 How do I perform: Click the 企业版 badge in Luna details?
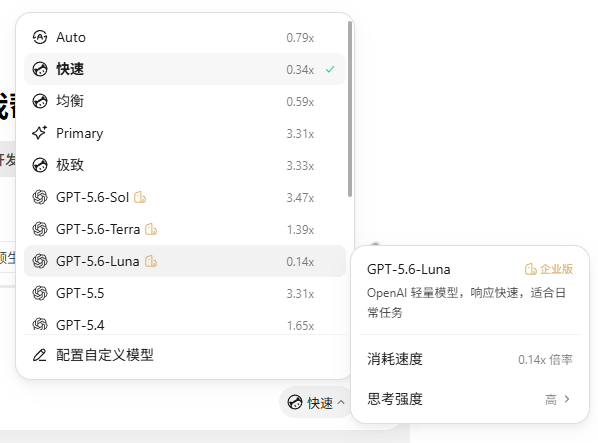click(549, 269)
